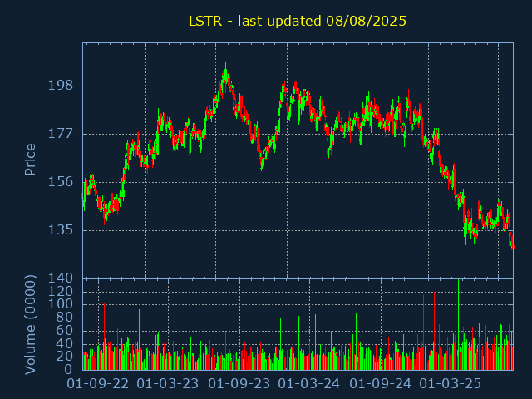Click the 'Price' axis title
Screen dimensions: 532x399
click(x=30, y=160)
